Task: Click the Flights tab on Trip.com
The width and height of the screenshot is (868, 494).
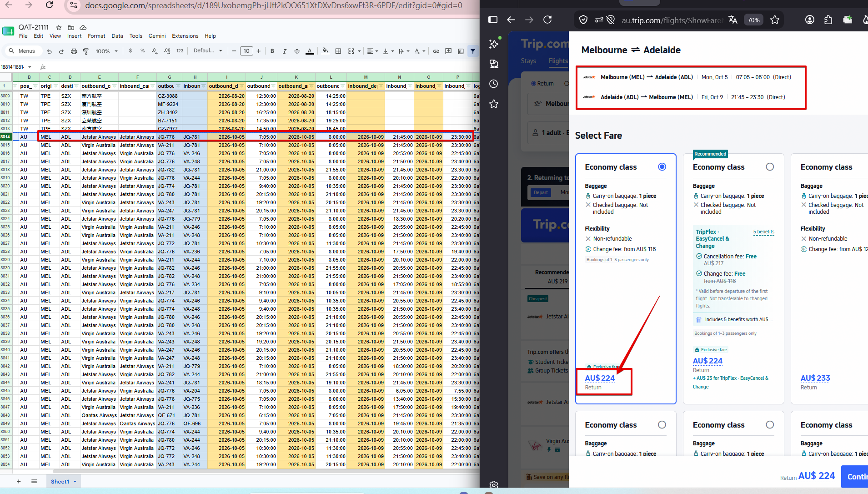Action: (558, 61)
